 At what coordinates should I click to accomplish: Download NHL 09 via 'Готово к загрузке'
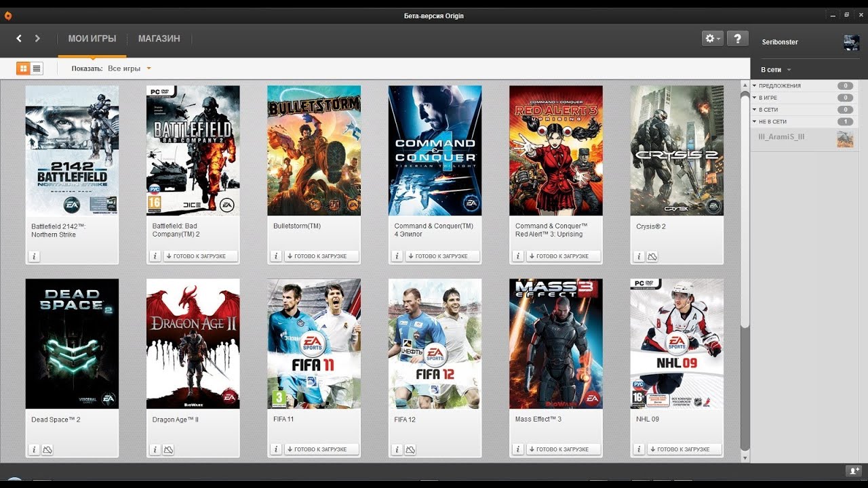684,449
